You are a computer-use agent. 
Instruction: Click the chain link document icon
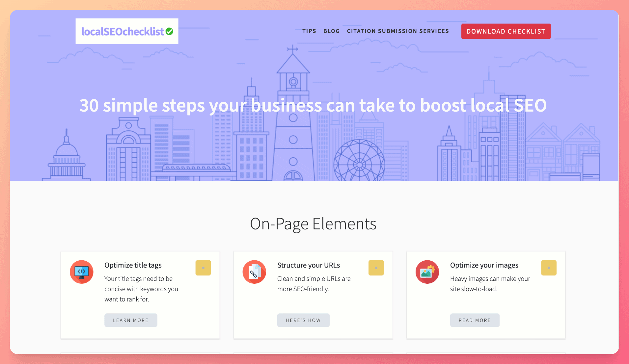coord(254,272)
